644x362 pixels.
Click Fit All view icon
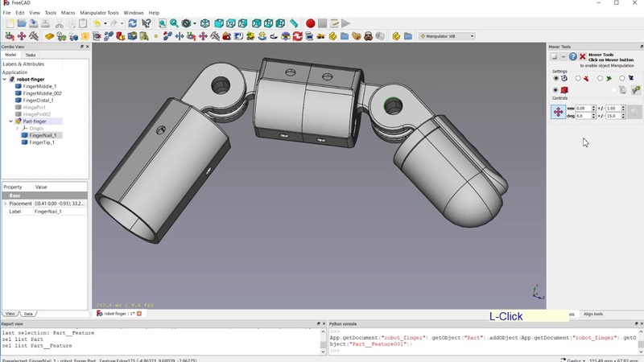tap(163, 23)
